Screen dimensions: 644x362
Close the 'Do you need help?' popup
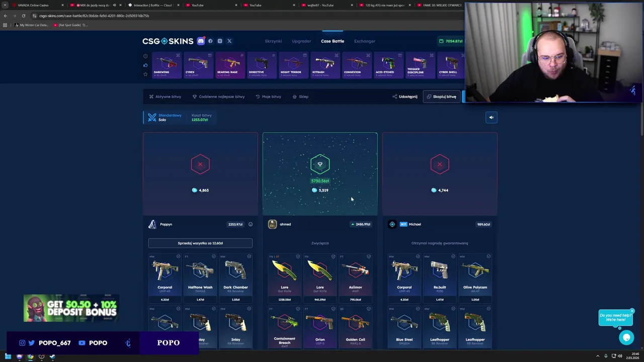[x=632, y=311]
